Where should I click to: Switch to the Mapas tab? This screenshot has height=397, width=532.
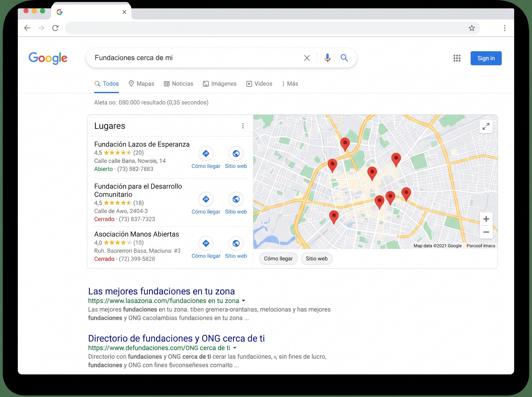pos(141,84)
